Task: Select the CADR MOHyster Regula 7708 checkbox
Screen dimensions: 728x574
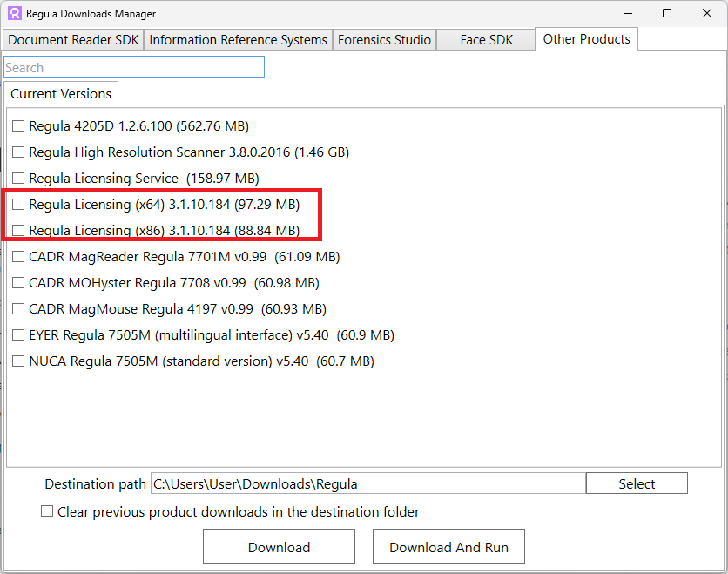Action: click(18, 282)
